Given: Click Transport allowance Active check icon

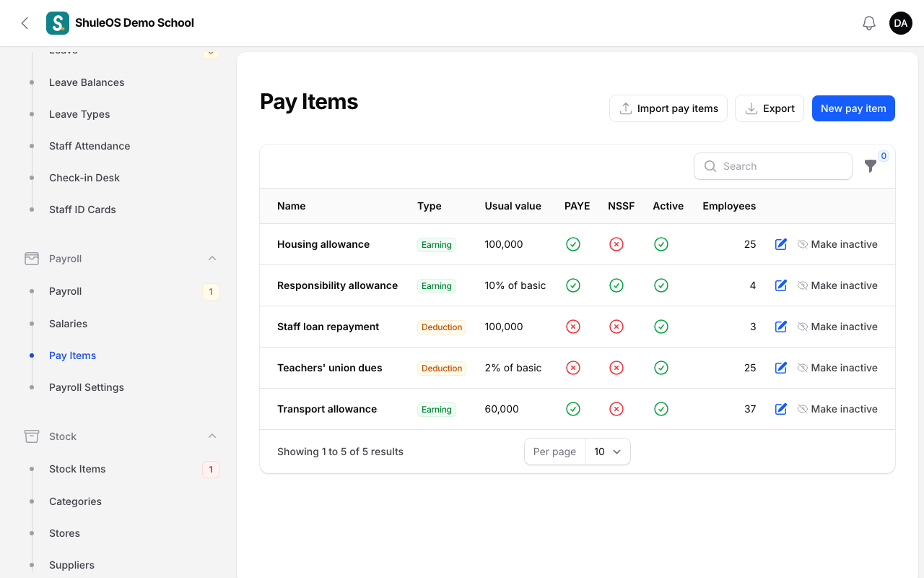Looking at the screenshot, I should coord(661,409).
